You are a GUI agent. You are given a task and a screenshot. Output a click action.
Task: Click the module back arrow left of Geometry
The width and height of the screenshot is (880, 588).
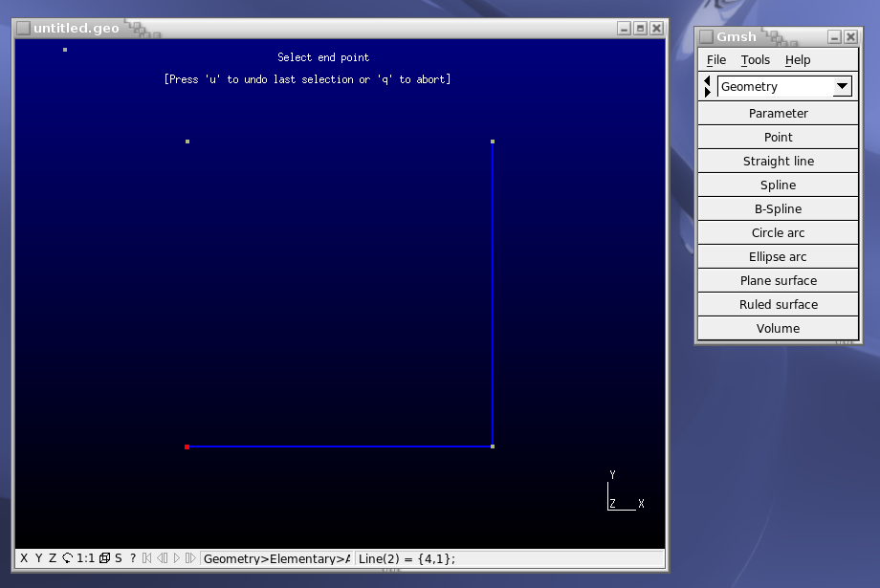tap(707, 81)
